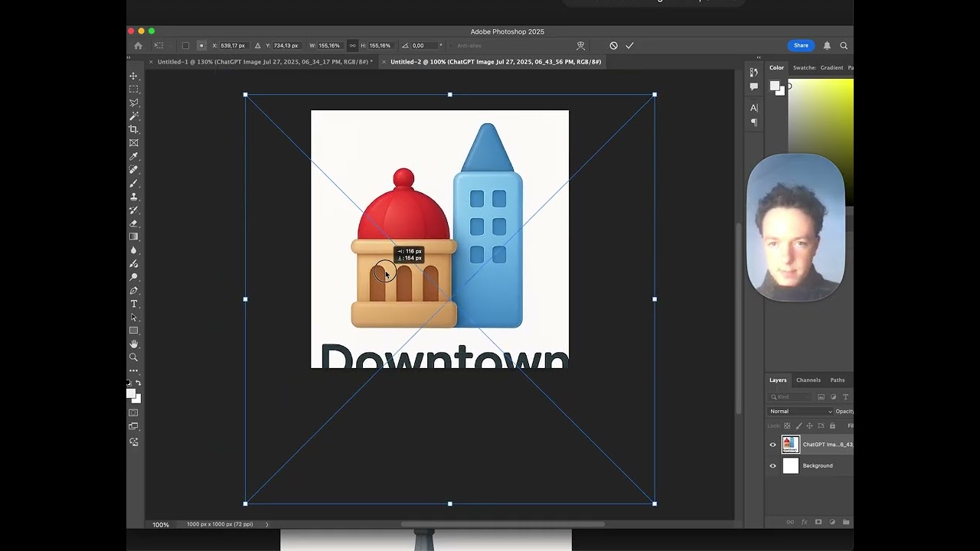
Task: Open the Swatches panel tab
Action: pos(804,67)
